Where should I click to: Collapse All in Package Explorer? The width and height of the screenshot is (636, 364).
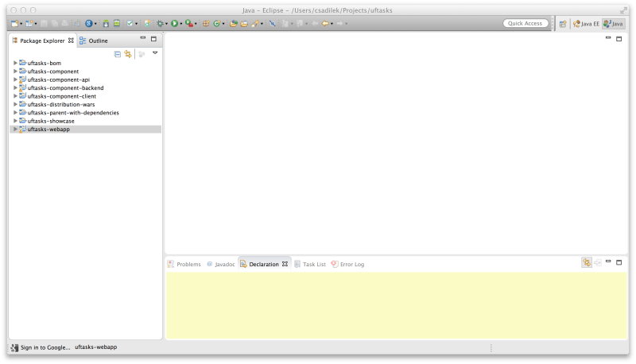click(x=117, y=54)
